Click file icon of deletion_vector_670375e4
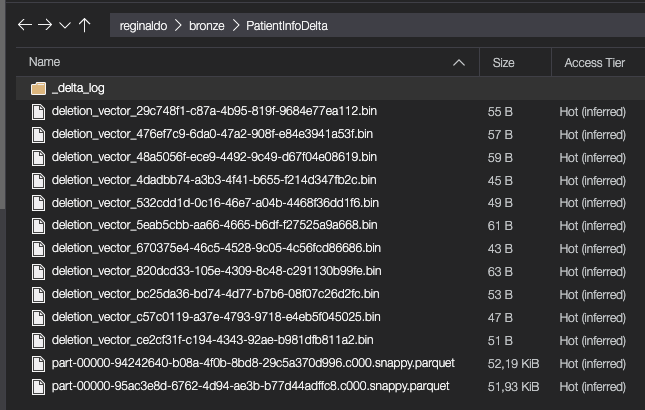Image resolution: width=645 pixels, height=410 pixels. click(39, 249)
